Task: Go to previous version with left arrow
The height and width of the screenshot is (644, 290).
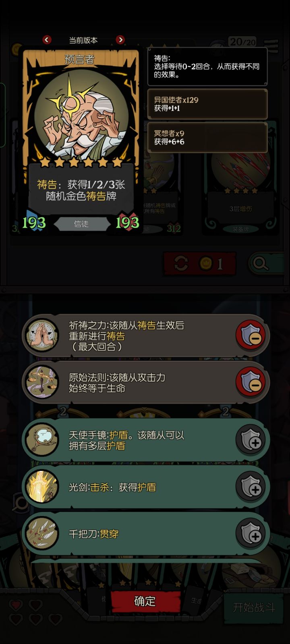Action: pos(47,39)
